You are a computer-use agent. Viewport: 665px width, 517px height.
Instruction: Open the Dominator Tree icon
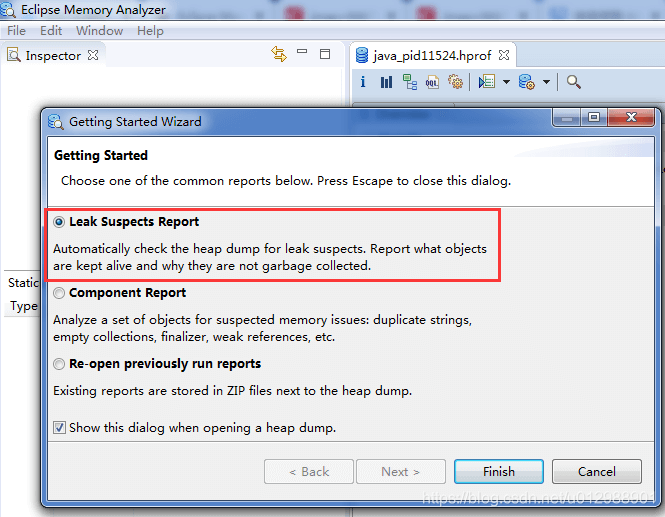(409, 81)
